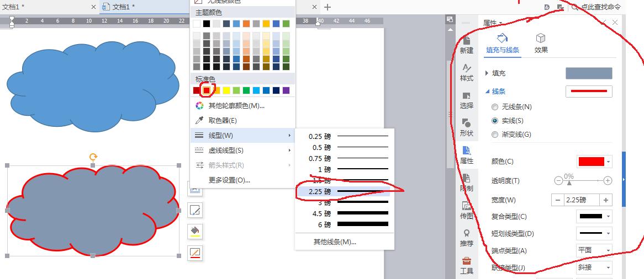Select 6 磅 line width
Screen dimensions: 644x279
click(x=344, y=224)
